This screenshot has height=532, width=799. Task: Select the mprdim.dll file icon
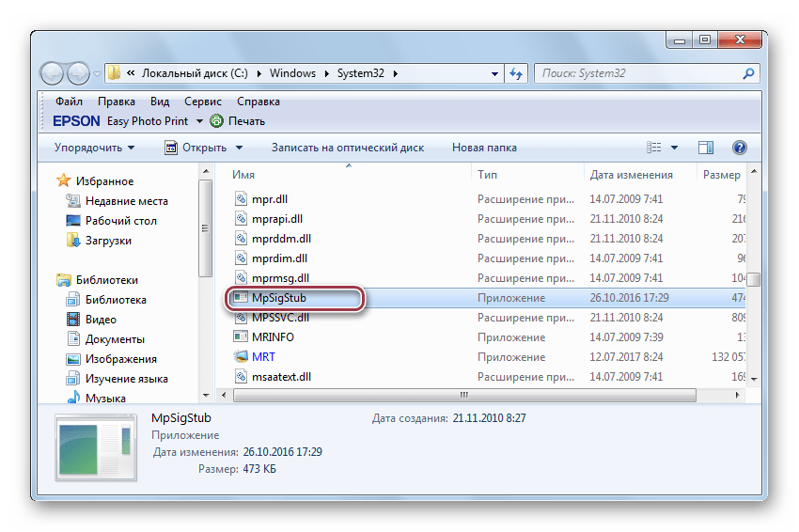(x=241, y=258)
